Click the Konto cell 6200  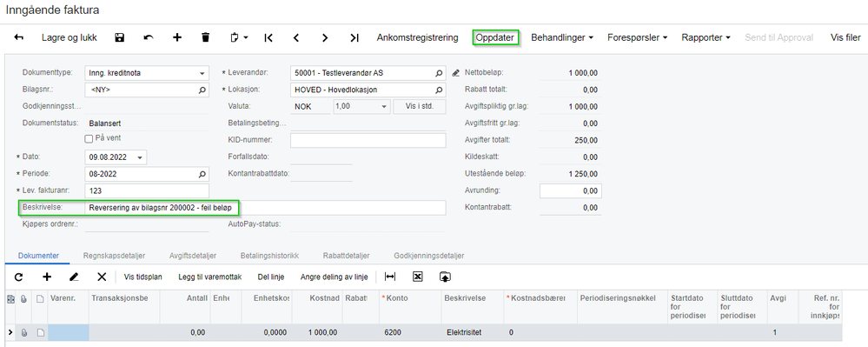pyautogui.click(x=410, y=332)
